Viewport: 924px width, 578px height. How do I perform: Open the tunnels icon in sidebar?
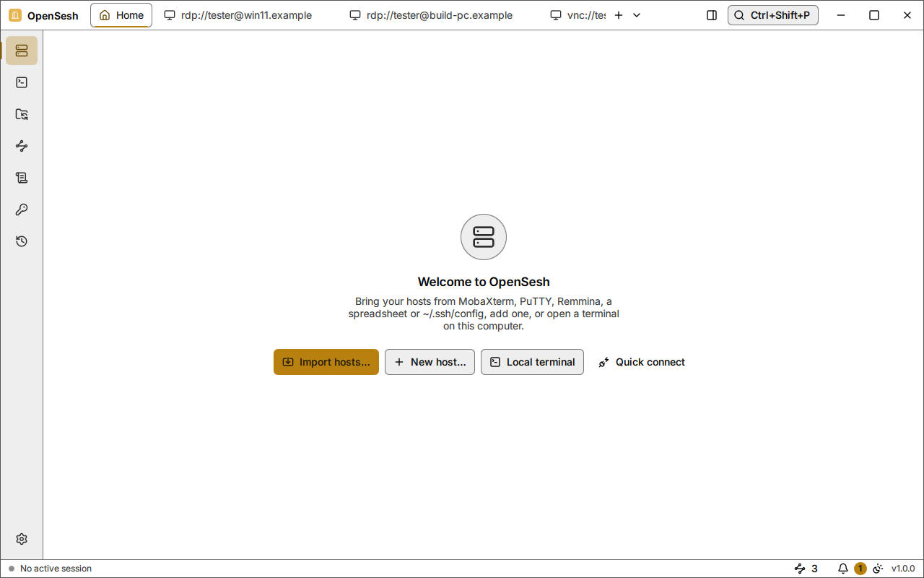22,146
